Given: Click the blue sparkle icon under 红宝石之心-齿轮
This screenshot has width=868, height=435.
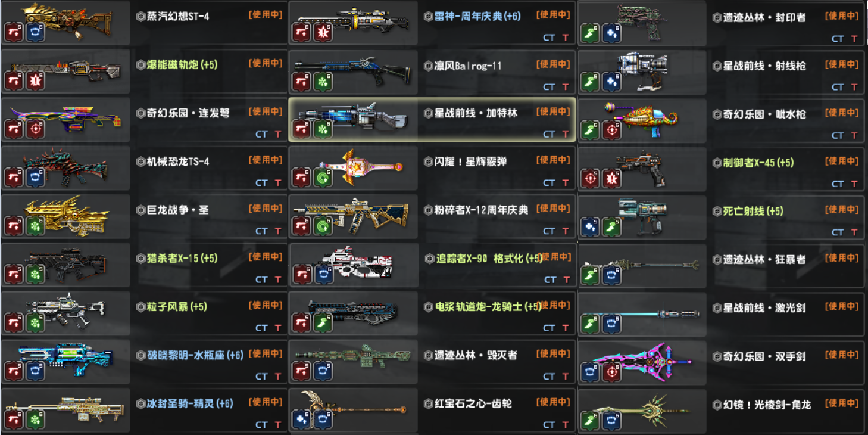Looking at the screenshot, I should click(302, 420).
